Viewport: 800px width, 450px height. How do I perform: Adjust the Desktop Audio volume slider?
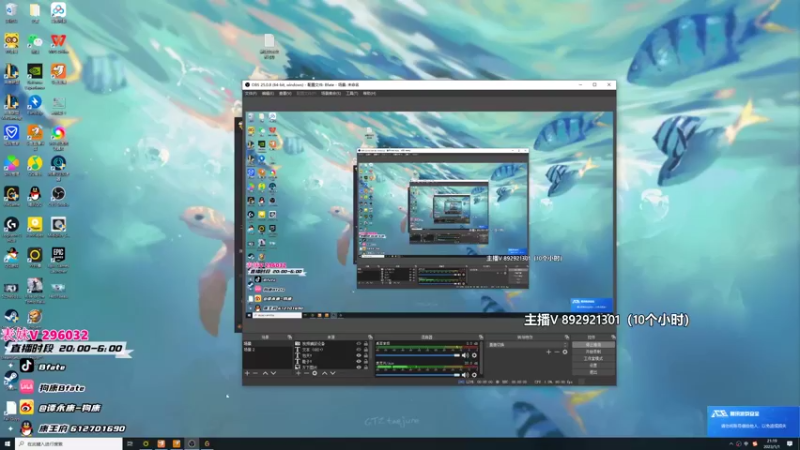418,355
